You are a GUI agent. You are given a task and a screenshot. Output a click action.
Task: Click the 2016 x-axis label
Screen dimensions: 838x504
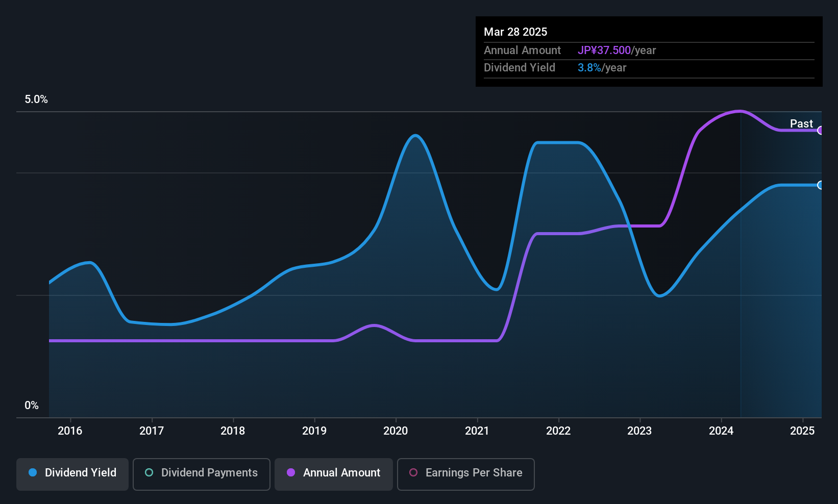click(70, 431)
